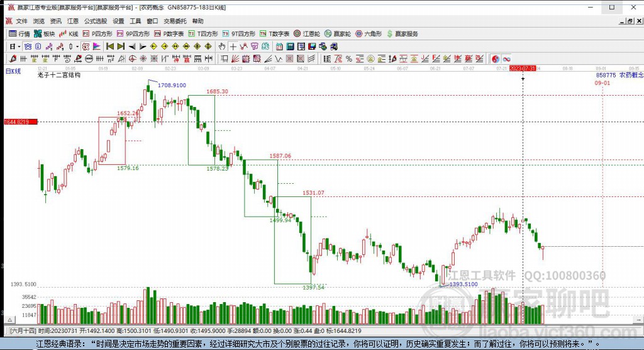Select the Gann fan lines tool

[x=235, y=59]
